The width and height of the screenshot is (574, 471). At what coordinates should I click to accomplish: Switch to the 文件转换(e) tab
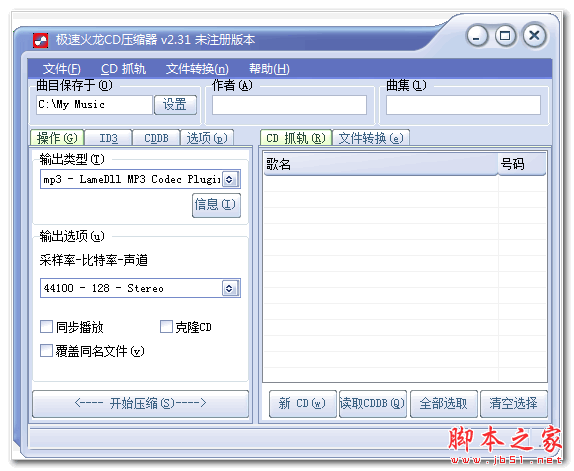(371, 138)
